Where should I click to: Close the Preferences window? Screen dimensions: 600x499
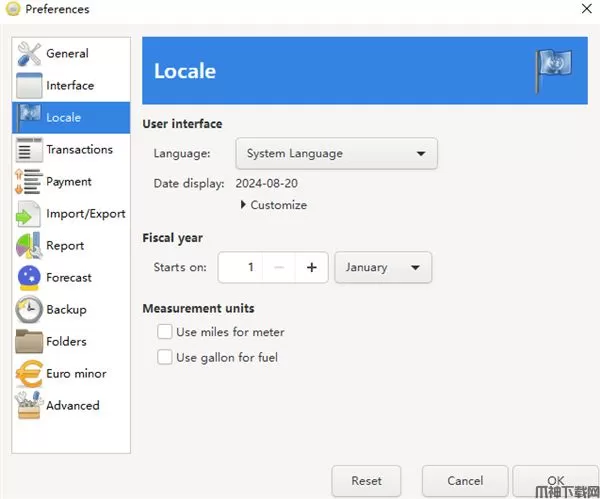coord(587,8)
